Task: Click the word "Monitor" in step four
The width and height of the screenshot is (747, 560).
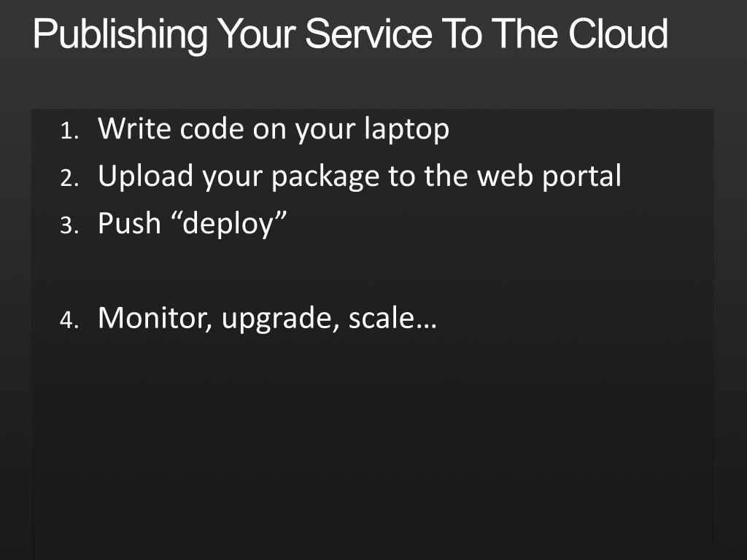Action: (x=155, y=318)
